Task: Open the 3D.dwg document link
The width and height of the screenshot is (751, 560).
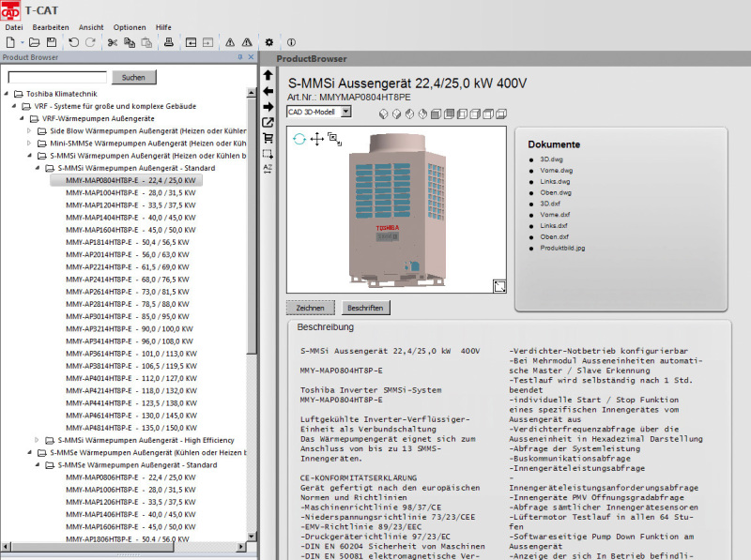Action: click(551, 159)
